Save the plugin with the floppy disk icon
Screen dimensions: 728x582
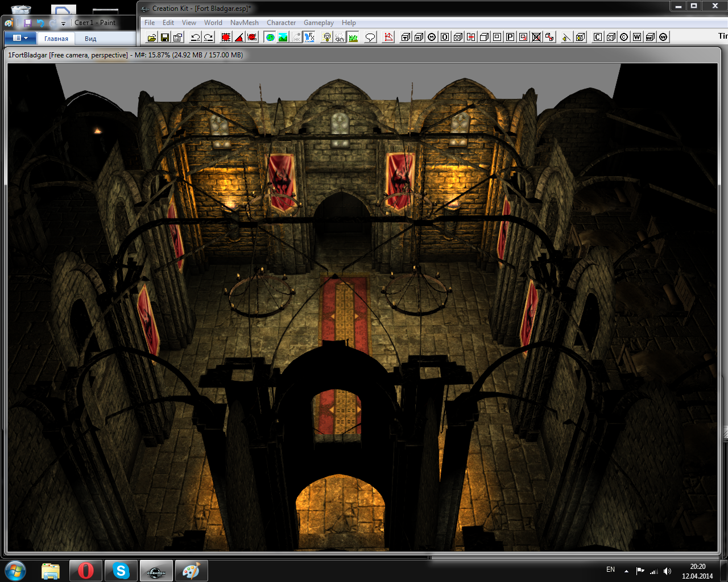click(164, 38)
